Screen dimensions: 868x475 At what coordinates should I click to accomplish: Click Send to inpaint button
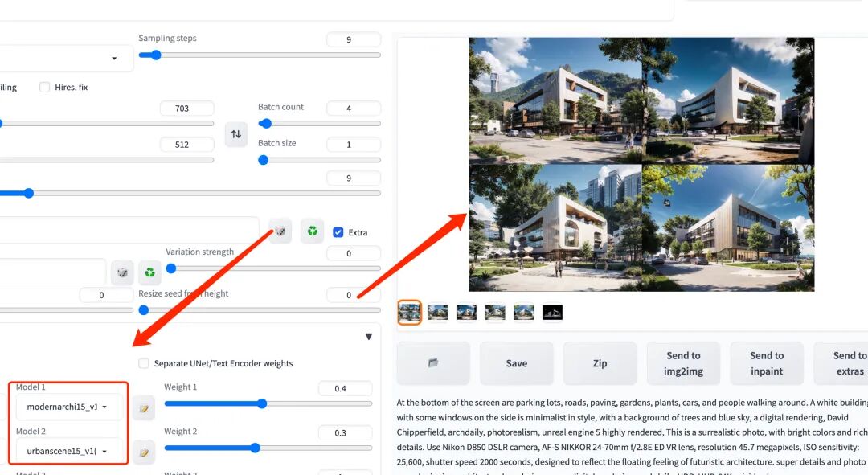(x=767, y=363)
